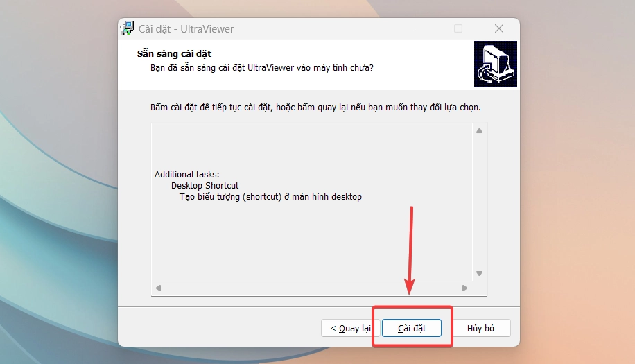Viewport: 635px width, 364px height.
Task: Click the 'Sẵn sàng cài đặt' heading
Action: [174, 53]
